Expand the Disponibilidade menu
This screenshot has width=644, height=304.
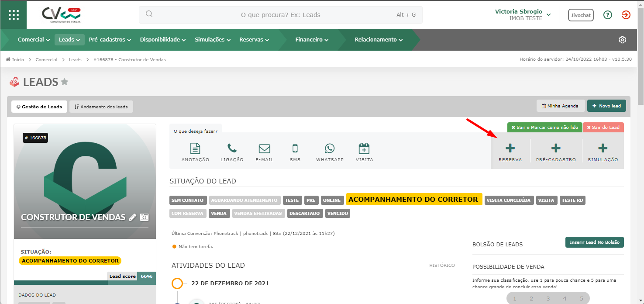pyautogui.click(x=163, y=40)
